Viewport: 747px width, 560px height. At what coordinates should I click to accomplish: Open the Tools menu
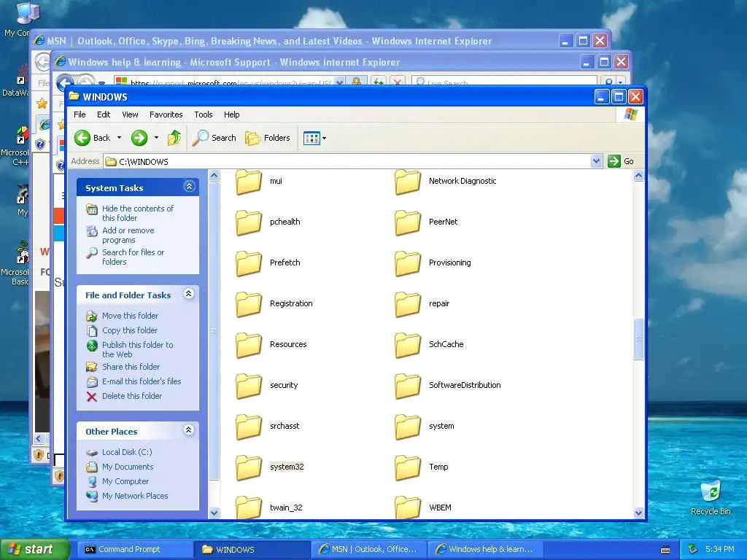[204, 114]
